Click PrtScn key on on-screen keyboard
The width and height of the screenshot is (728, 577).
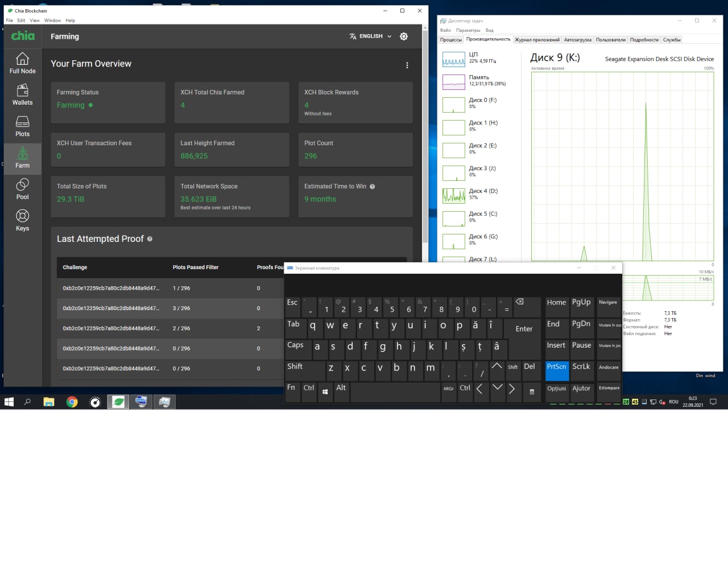[x=557, y=371]
